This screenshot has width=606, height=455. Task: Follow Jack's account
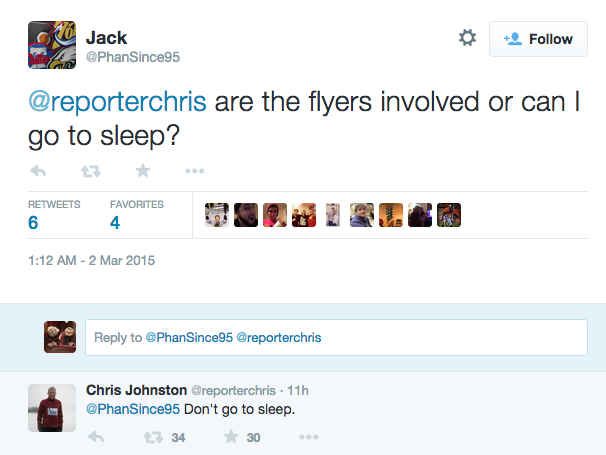pyautogui.click(x=538, y=39)
